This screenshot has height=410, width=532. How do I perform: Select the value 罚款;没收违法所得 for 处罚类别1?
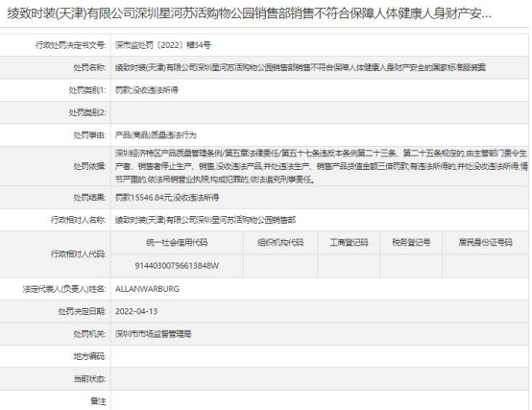point(147,90)
